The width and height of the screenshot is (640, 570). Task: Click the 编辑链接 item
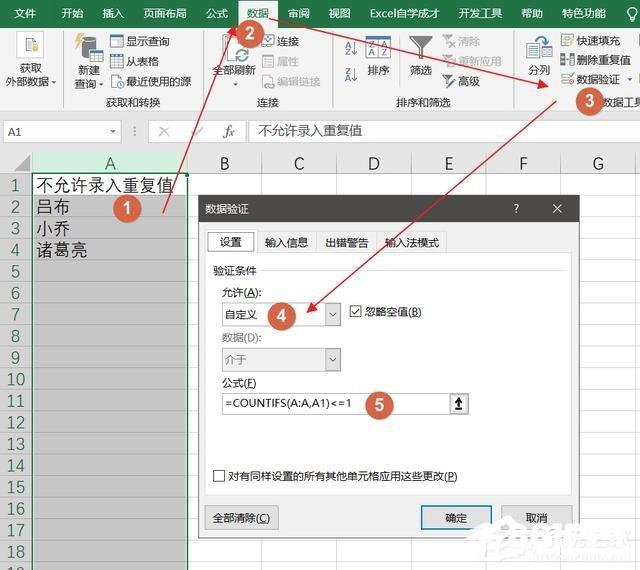point(291,82)
